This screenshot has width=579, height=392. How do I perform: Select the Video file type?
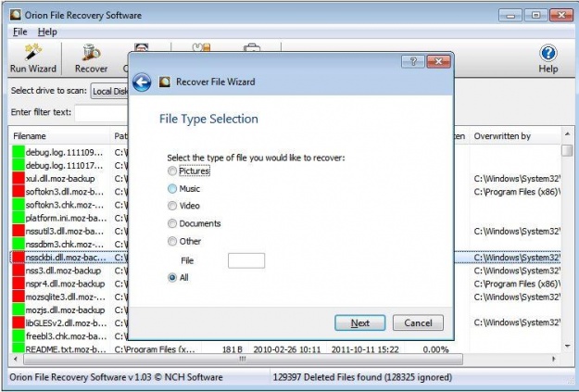tap(172, 206)
